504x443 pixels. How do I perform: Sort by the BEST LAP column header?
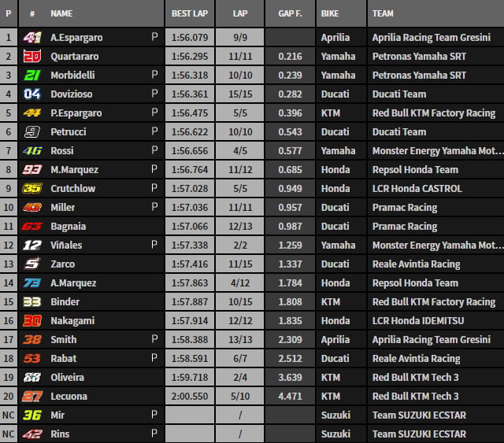pos(190,13)
